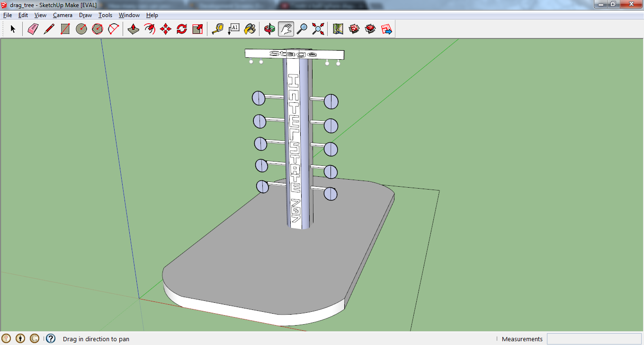Activate the Tape Measure tool
The height and width of the screenshot is (345, 644).
pos(218,29)
